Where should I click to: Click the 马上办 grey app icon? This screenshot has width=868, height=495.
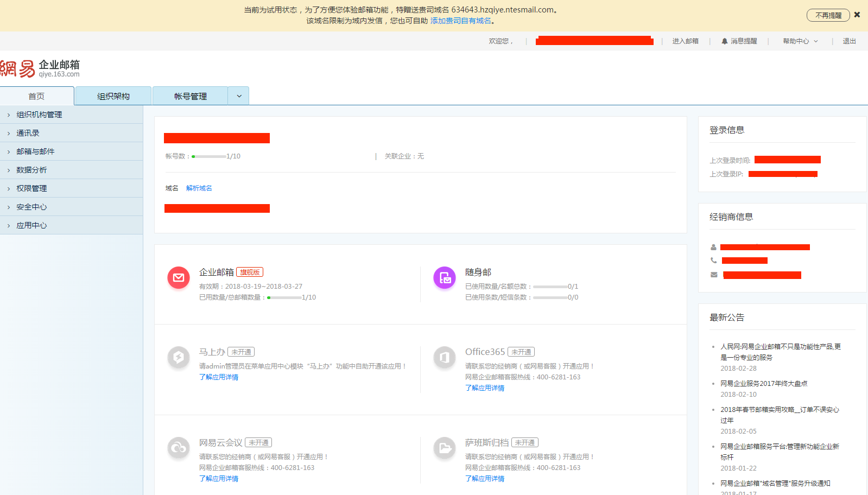click(179, 357)
